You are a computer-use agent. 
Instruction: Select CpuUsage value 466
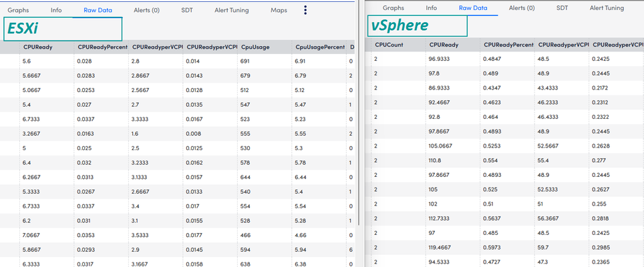pyautogui.click(x=245, y=235)
